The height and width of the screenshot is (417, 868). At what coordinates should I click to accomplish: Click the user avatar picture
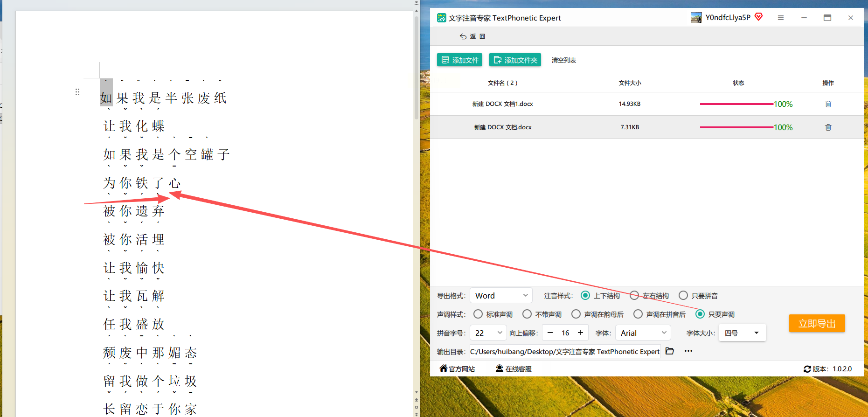(696, 18)
